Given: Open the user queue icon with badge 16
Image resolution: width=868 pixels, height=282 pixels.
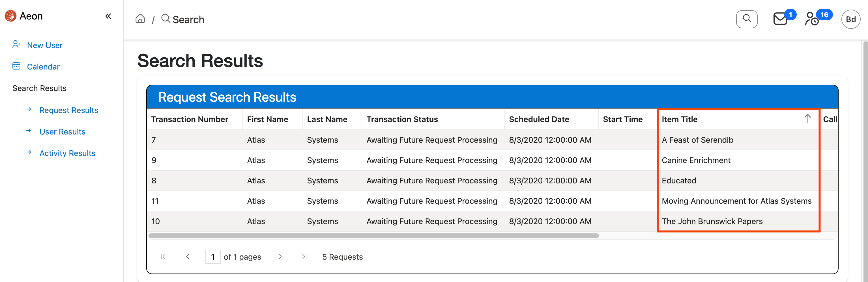Looking at the screenshot, I should 812,19.
